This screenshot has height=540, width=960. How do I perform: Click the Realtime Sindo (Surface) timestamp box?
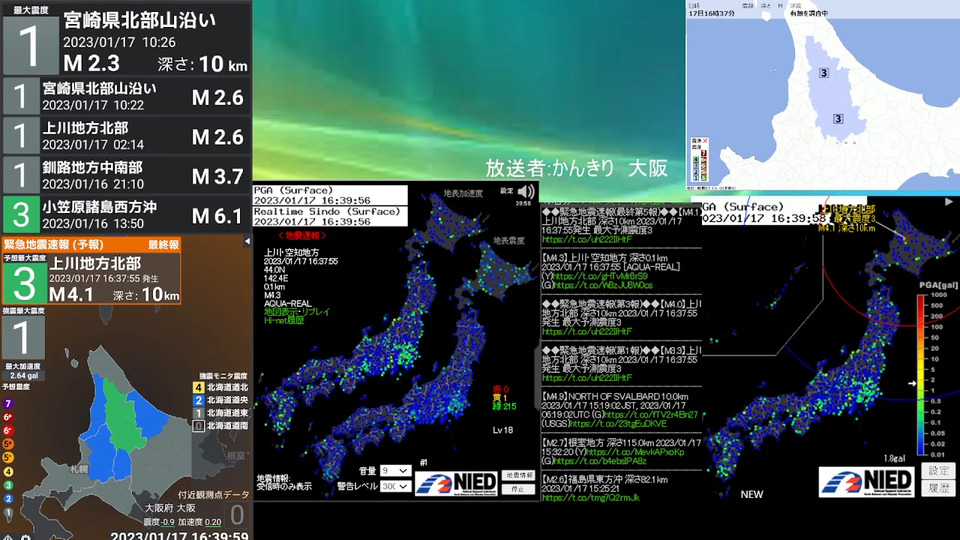(x=330, y=216)
